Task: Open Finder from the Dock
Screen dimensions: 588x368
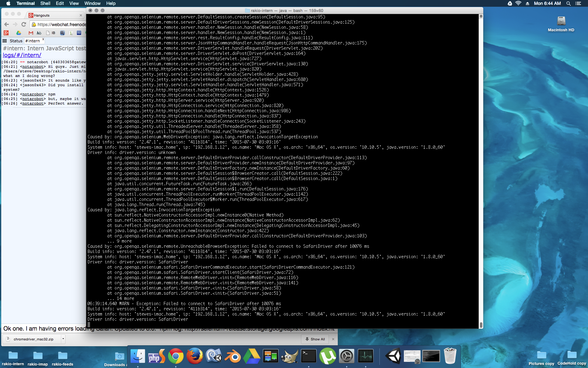Action: (x=138, y=356)
